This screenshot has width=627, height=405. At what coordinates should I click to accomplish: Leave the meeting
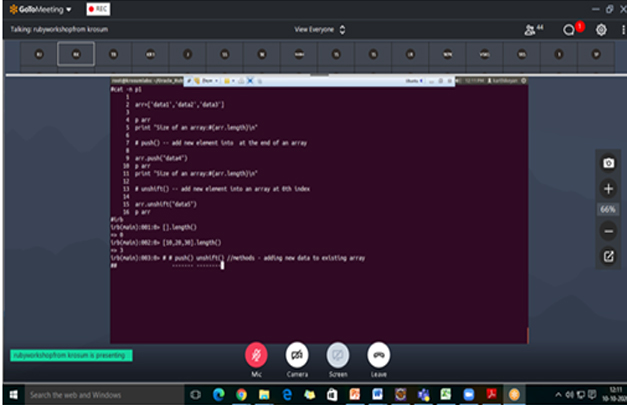pyautogui.click(x=378, y=355)
